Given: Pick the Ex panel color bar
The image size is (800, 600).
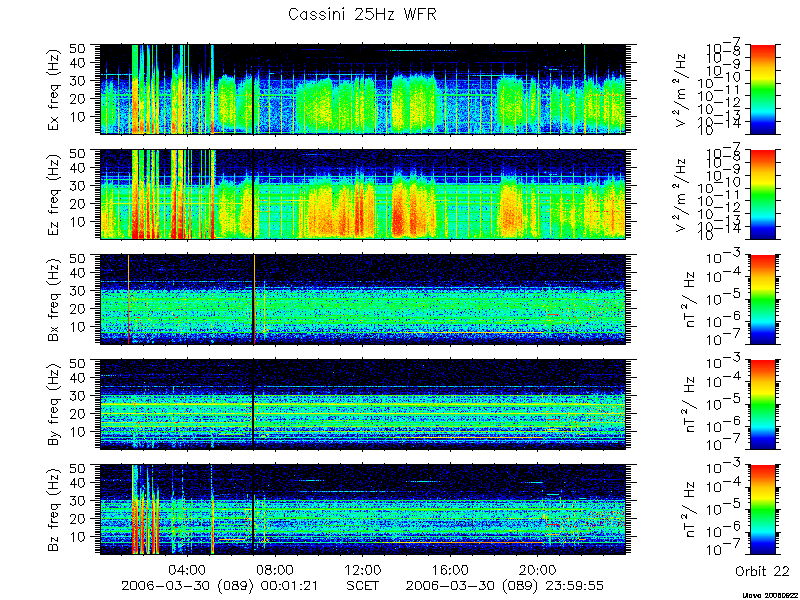Looking at the screenshot, I should (762, 89).
